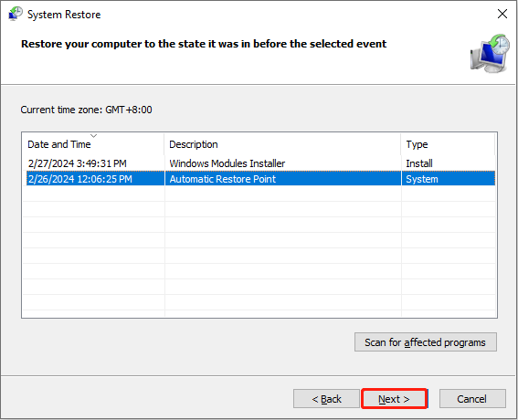This screenshot has width=518, height=420.
Task: Proceed with the Next button
Action: point(394,399)
